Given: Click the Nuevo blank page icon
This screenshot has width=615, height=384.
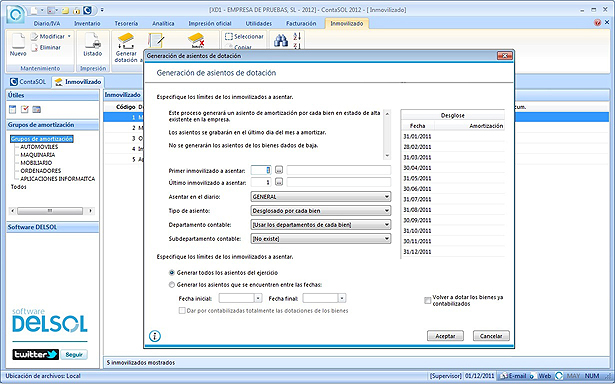Looking at the screenshot, I should tap(18, 41).
